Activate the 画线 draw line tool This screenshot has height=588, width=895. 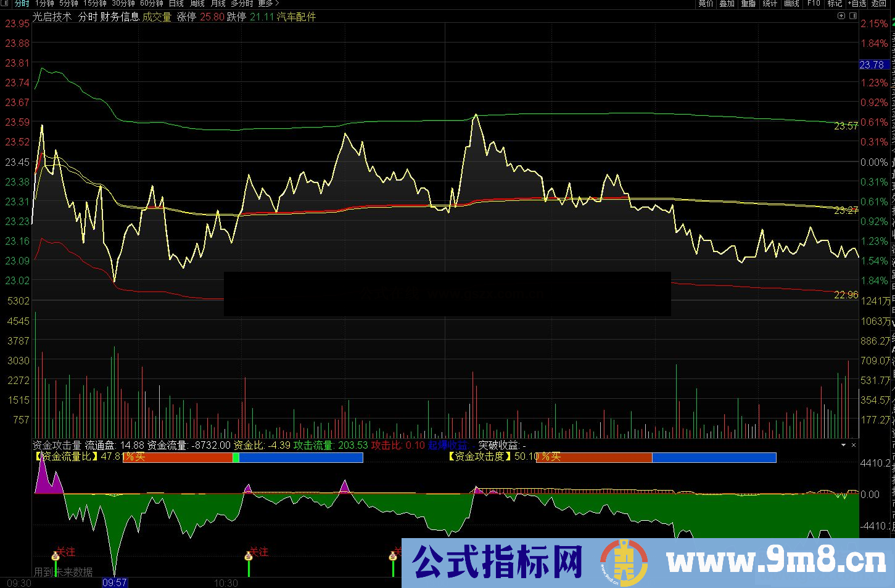(x=791, y=4)
